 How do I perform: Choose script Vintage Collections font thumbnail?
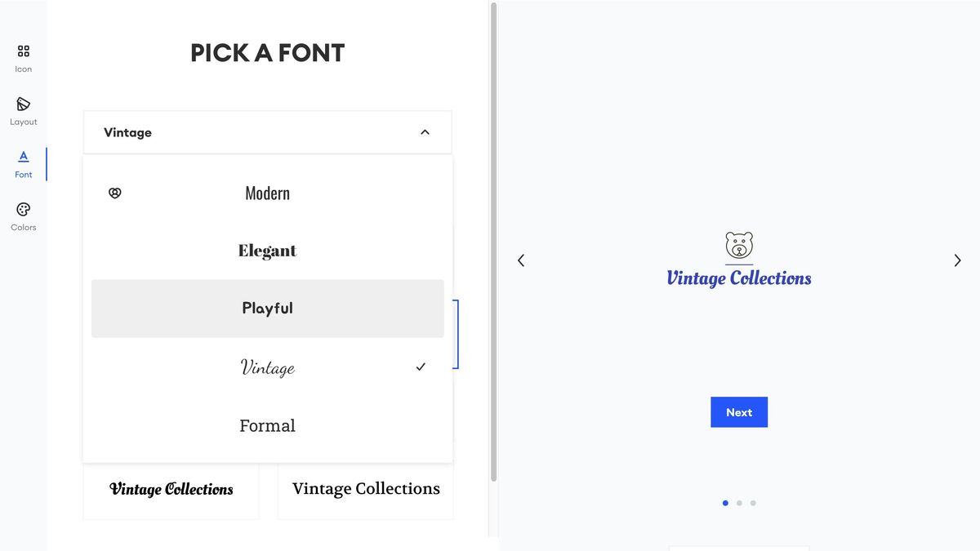click(171, 490)
